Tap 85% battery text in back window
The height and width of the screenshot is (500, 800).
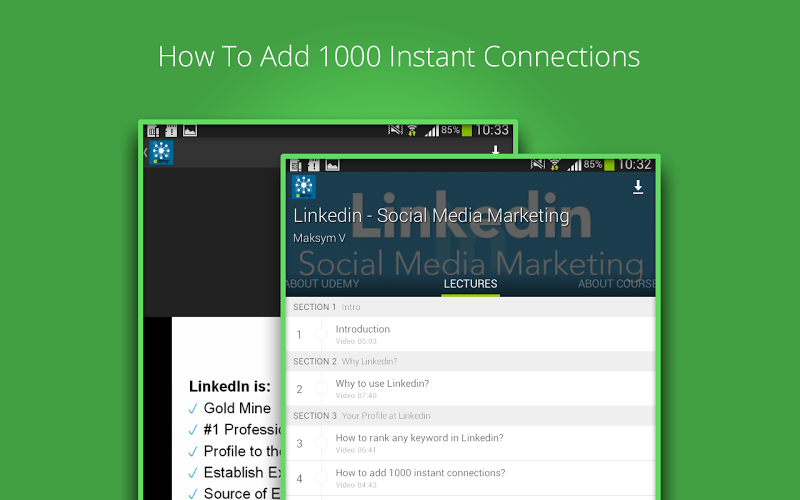point(451,130)
